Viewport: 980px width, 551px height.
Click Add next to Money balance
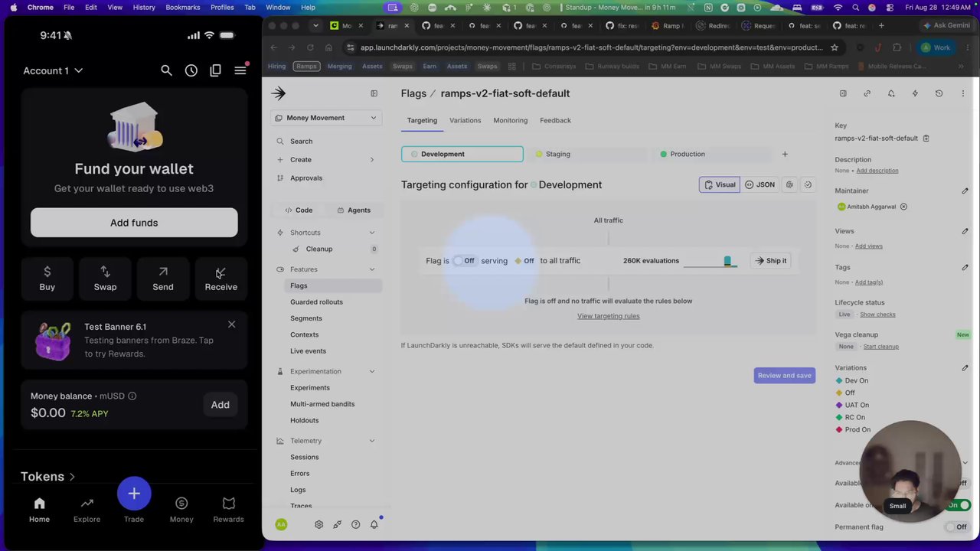coord(220,405)
